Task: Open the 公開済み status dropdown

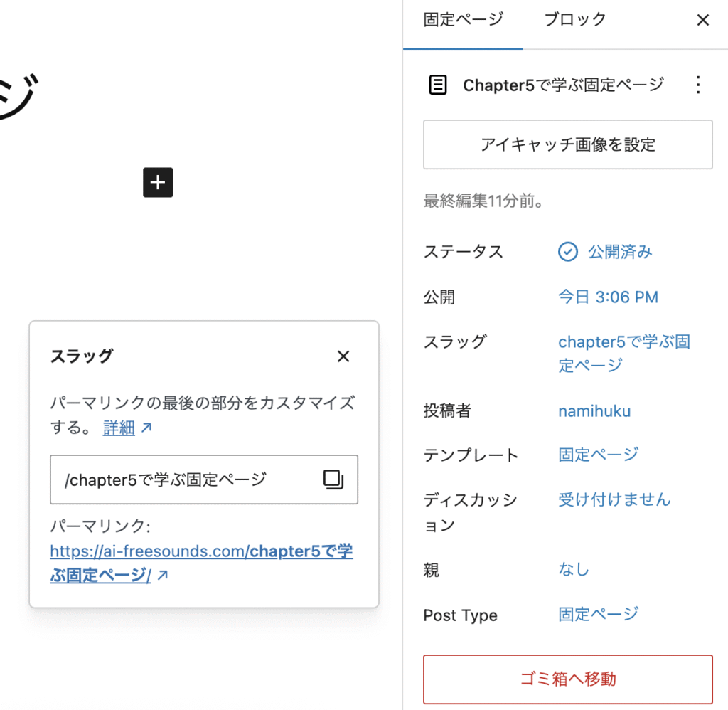Action: coord(619,252)
